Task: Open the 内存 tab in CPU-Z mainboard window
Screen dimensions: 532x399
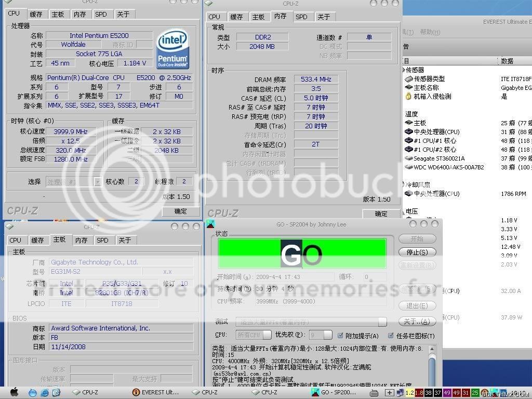Action: tap(82, 240)
